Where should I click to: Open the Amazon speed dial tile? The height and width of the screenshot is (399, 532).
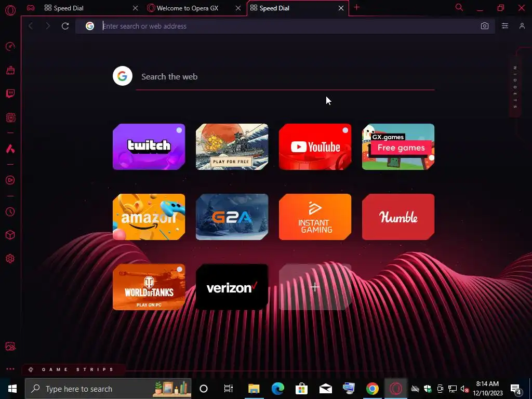coord(149,217)
